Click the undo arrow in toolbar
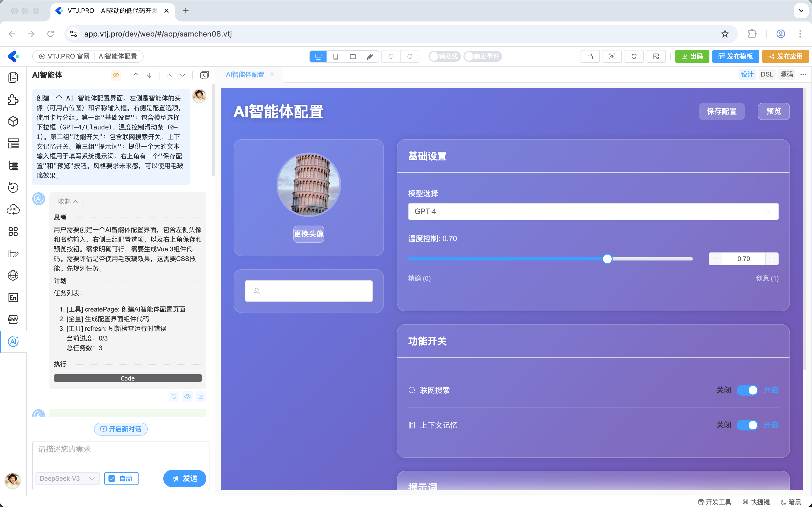 tap(391, 56)
